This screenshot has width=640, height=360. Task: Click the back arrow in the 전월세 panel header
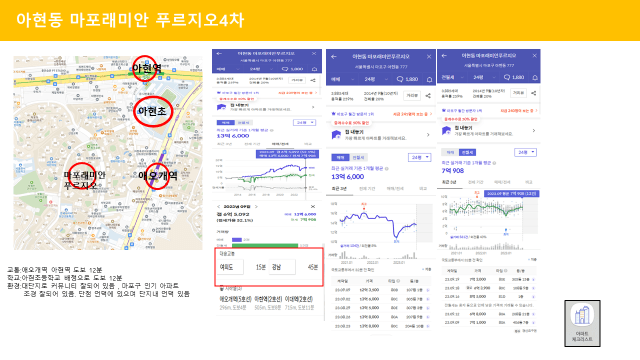pos(444,56)
